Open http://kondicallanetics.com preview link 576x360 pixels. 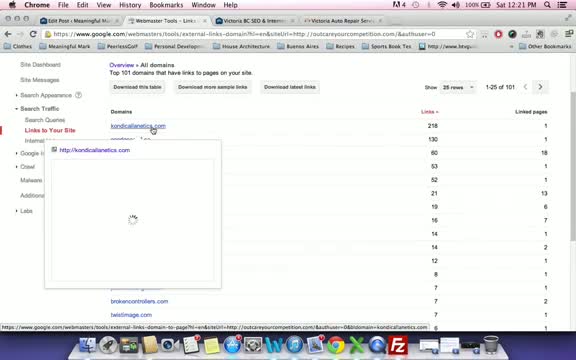[94, 150]
